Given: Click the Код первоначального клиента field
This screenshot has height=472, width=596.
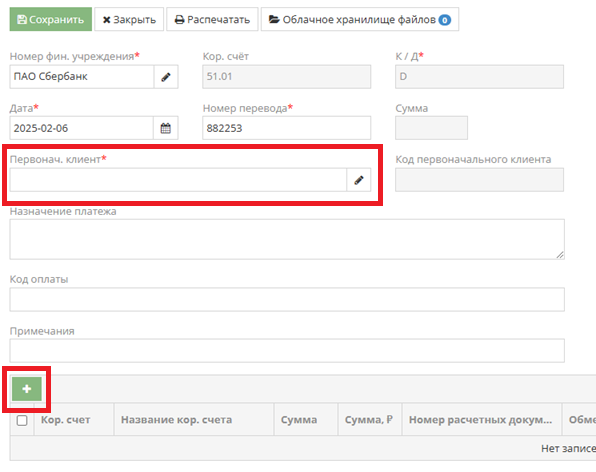Looking at the screenshot, I should point(479,180).
